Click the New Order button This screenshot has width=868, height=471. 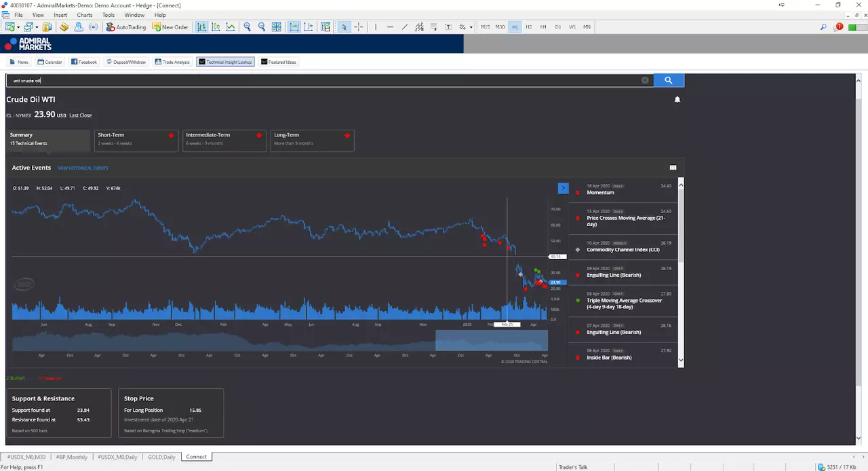pos(170,27)
